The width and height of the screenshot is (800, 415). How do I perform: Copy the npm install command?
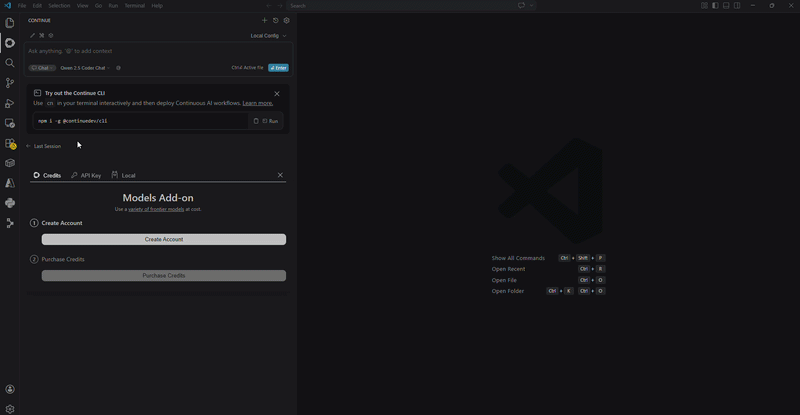pos(256,121)
